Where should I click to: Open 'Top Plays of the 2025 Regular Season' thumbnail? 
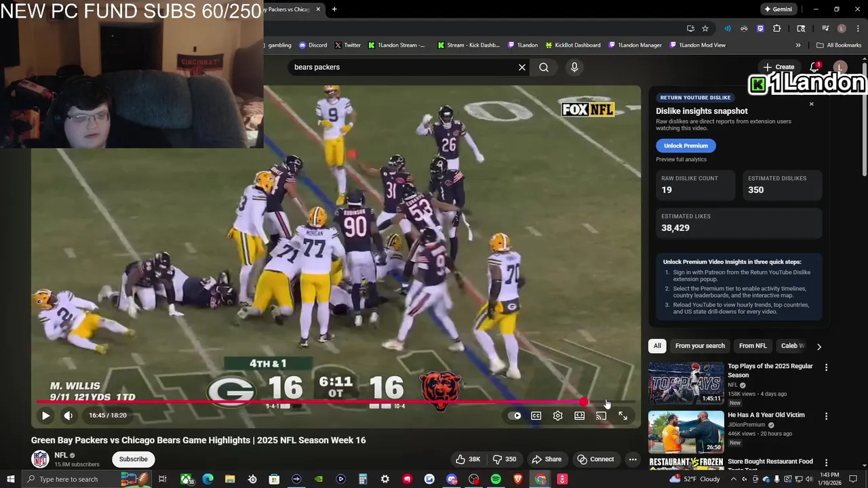coord(686,383)
